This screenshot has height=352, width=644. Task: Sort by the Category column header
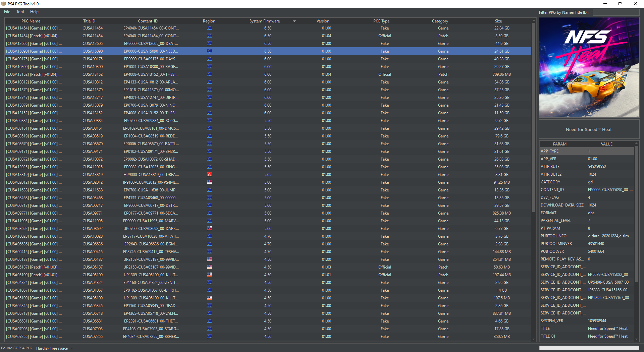440,21
